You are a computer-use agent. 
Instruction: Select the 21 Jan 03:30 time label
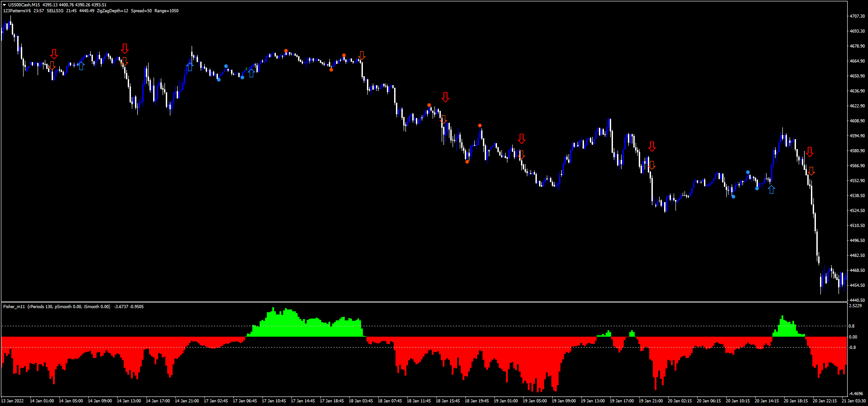coord(854,401)
